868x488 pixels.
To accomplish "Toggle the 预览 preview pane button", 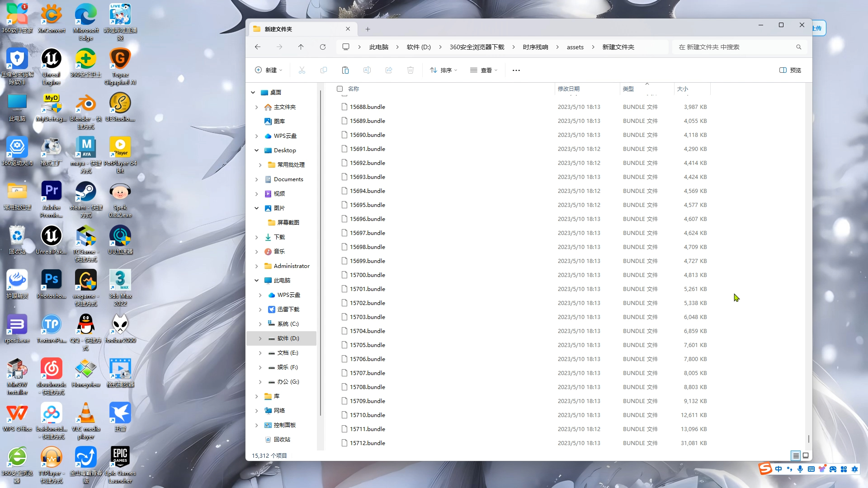I will pos(790,70).
